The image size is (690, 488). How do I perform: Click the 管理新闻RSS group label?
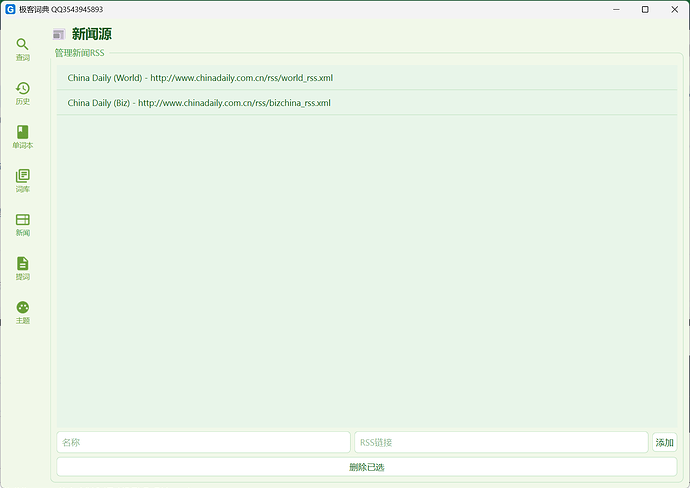[80, 53]
